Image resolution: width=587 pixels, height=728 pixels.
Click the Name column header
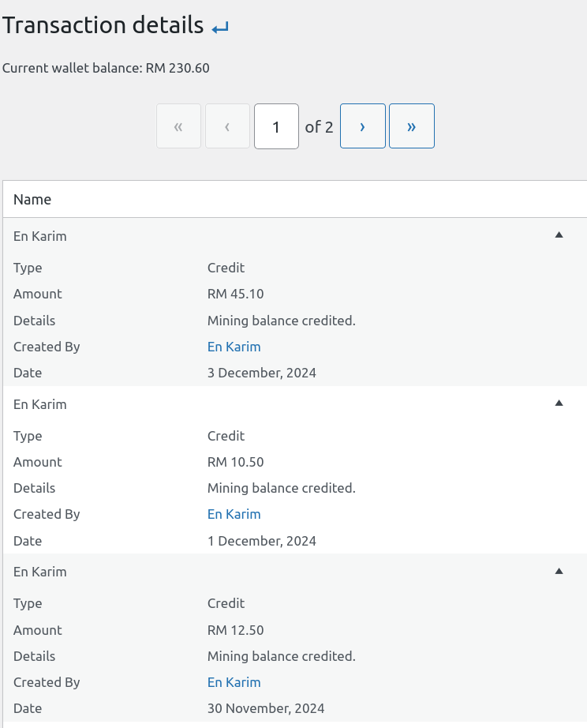point(32,200)
